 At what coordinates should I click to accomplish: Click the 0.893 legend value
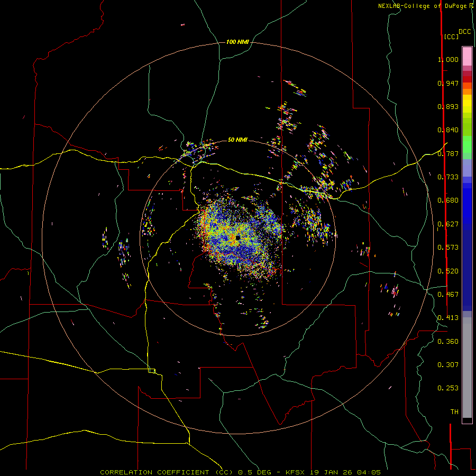tap(448, 106)
